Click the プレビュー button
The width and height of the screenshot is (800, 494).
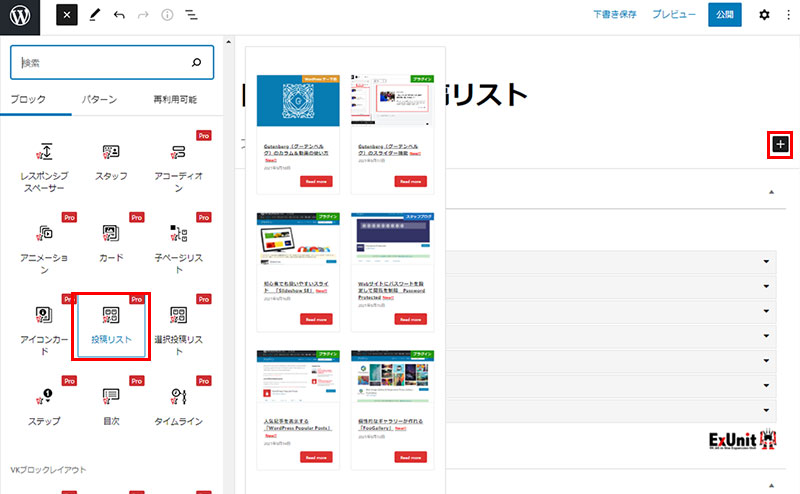[x=674, y=16]
